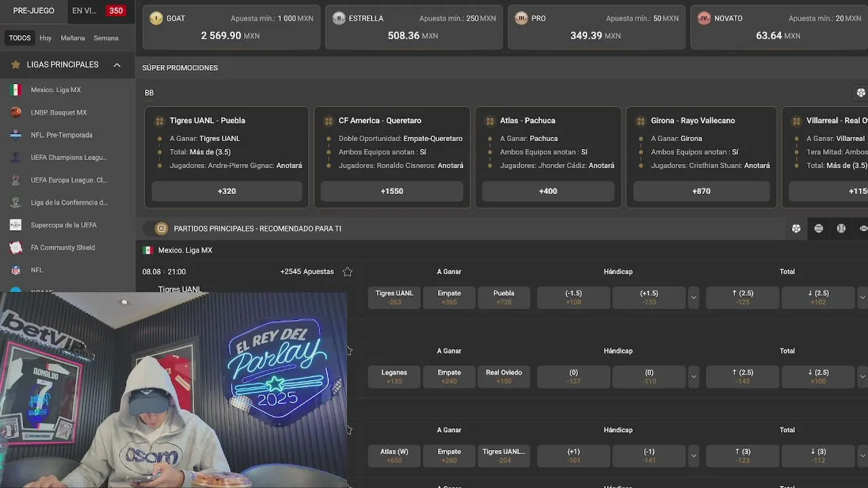This screenshot has width=868, height=488.
Task: Pick Empate at +365 in Tigres-Puebla
Action: [x=449, y=298]
